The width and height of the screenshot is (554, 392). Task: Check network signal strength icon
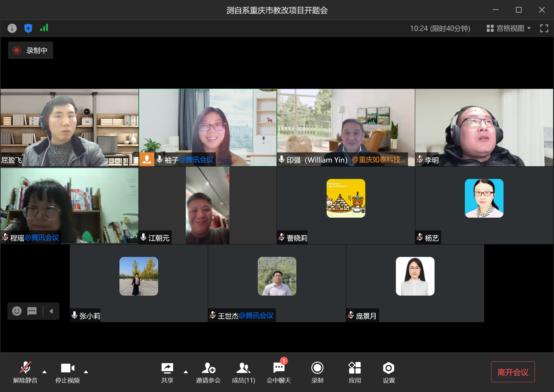(x=44, y=28)
